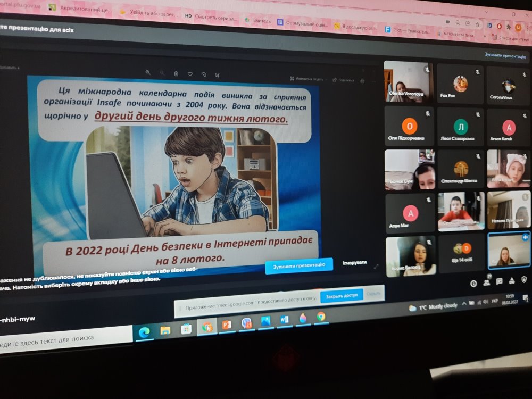Open Meet host controls shield icon
The height and width of the screenshot is (399, 532).
click(x=524, y=280)
